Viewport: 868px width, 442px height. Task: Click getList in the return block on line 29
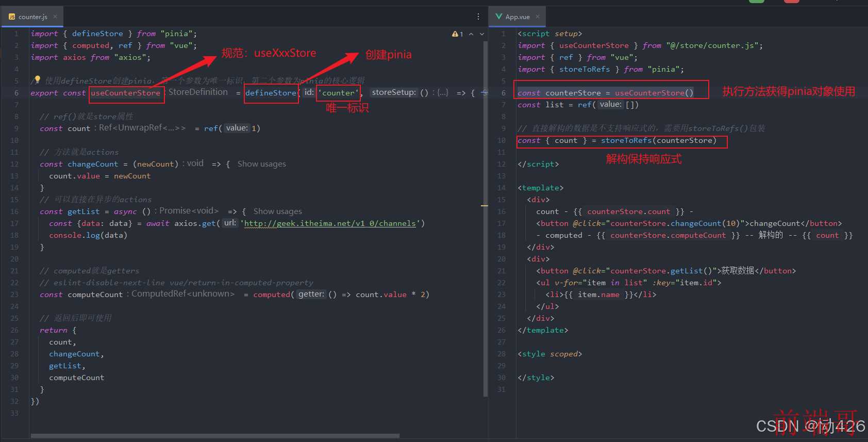pyautogui.click(x=65, y=366)
